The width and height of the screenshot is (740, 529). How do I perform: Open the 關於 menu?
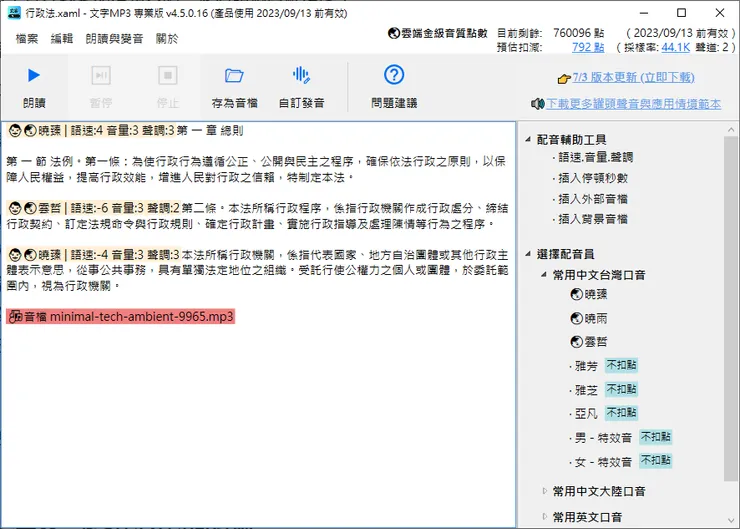click(167, 39)
